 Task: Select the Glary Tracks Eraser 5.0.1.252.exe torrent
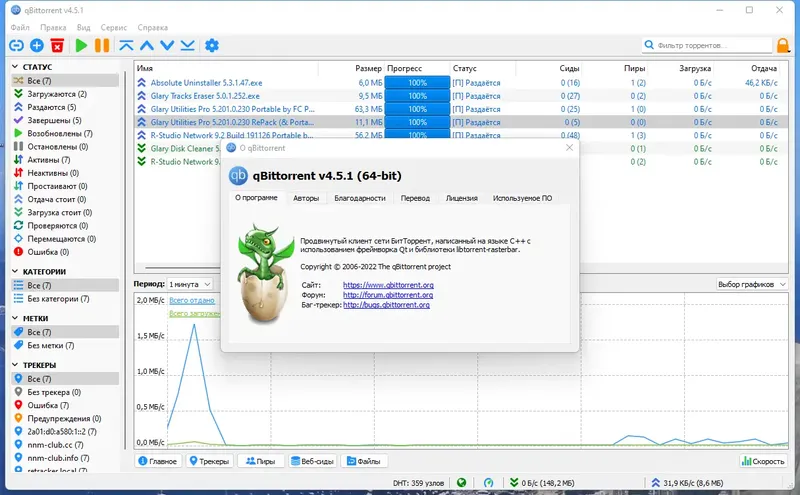click(x=205, y=96)
